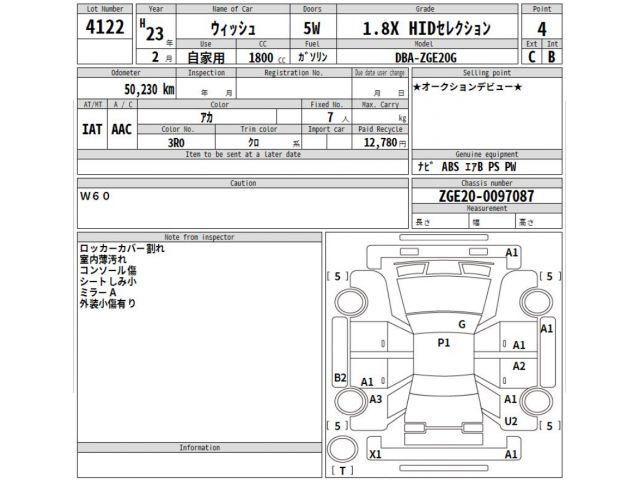Click the air conditioning code AAC

tap(121, 129)
